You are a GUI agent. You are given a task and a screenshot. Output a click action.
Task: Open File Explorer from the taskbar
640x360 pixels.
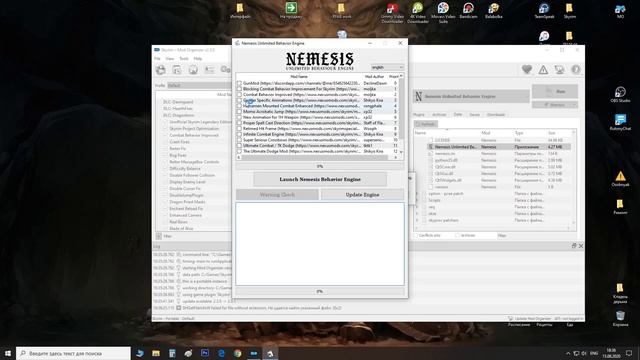(x=156, y=353)
